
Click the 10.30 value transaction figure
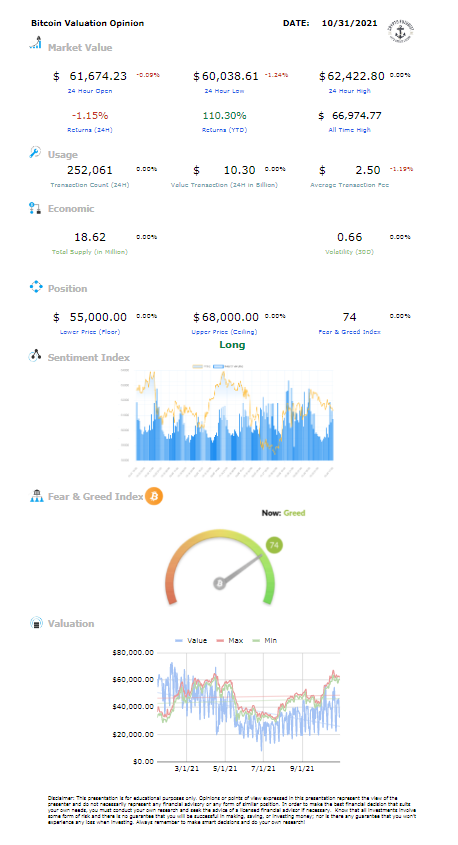tap(239, 170)
